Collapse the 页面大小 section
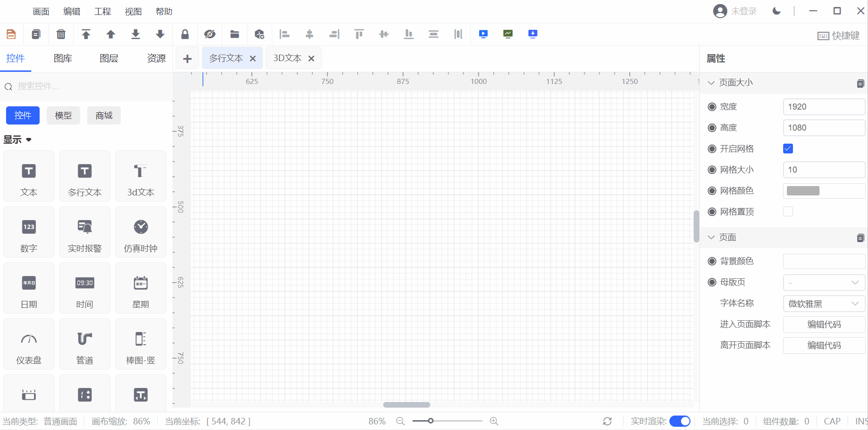The width and height of the screenshot is (868, 430). [711, 83]
